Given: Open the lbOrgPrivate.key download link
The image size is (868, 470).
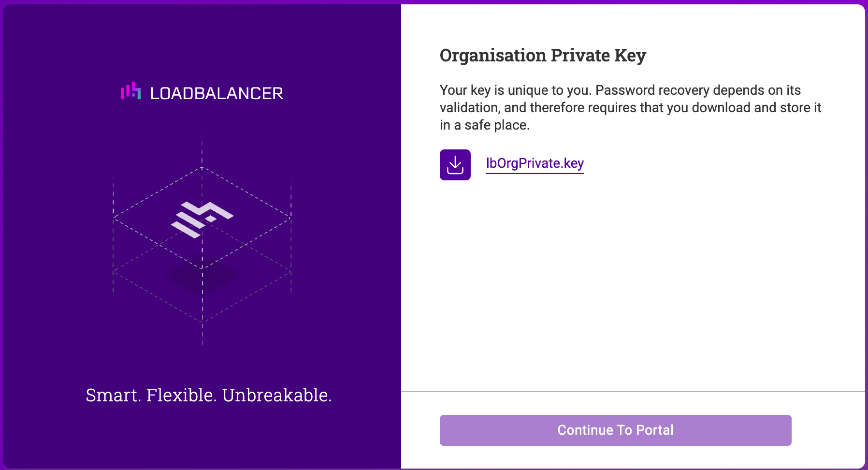Looking at the screenshot, I should [535, 163].
